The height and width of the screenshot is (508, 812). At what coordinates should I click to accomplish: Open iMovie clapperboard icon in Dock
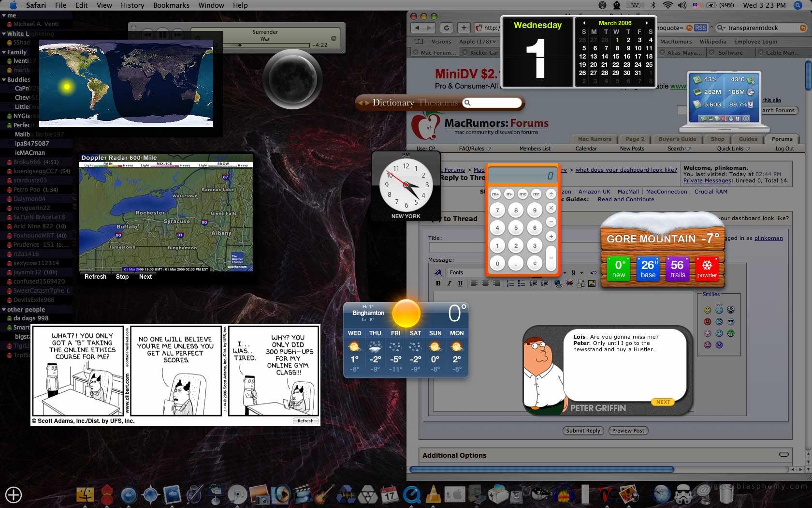pyautogui.click(x=303, y=494)
